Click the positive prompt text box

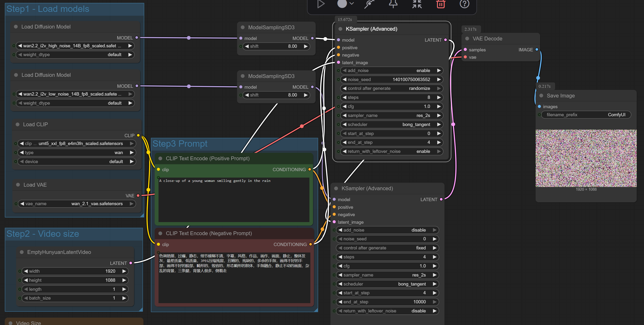pyautogui.click(x=234, y=200)
